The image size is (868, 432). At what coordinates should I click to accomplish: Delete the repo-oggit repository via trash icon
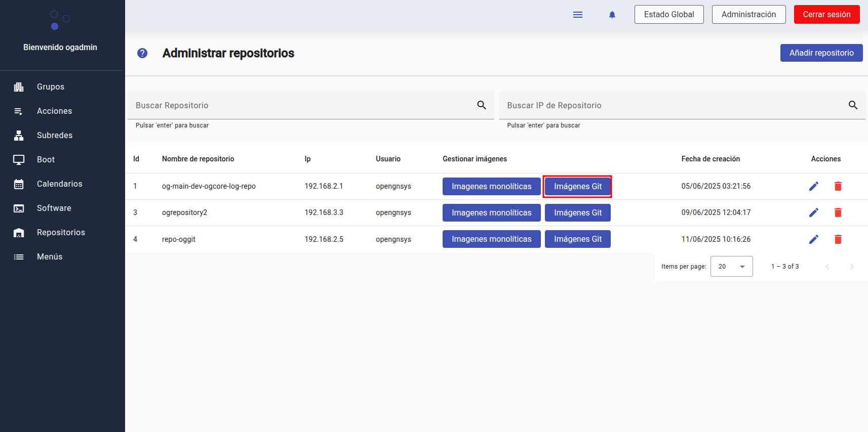tap(838, 239)
